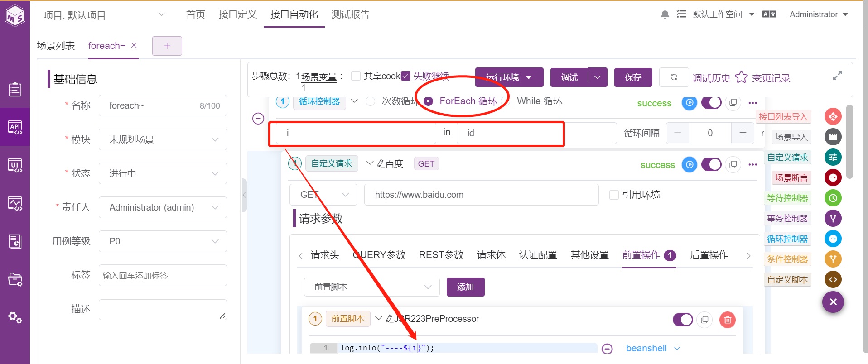Open the debug button dropdown arrow
This screenshot has height=364, width=868.
coord(598,77)
